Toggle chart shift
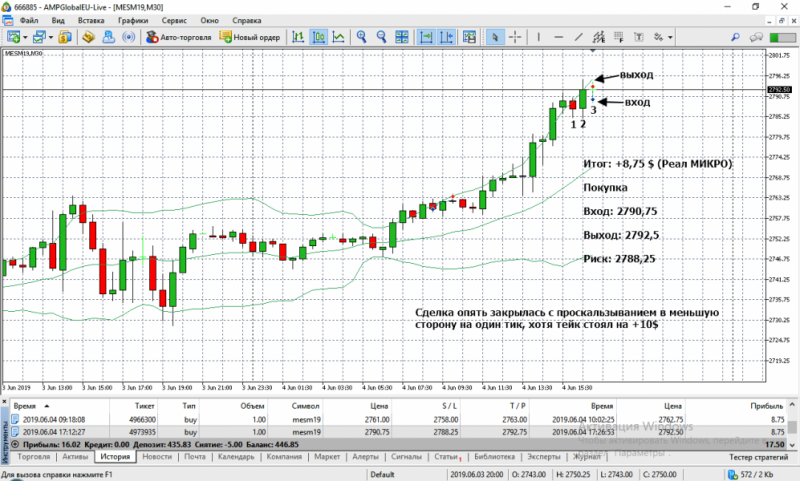The height and width of the screenshot is (481, 800). pyautogui.click(x=446, y=37)
